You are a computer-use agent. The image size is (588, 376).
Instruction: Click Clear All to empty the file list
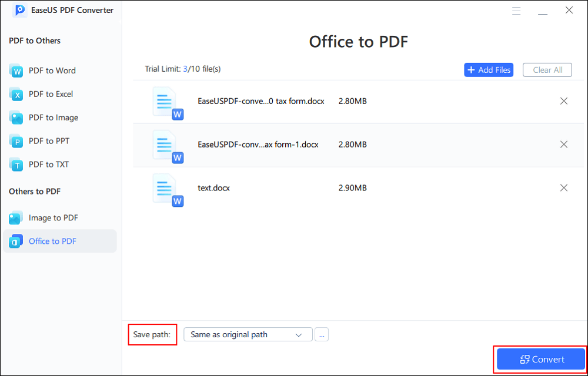click(547, 69)
